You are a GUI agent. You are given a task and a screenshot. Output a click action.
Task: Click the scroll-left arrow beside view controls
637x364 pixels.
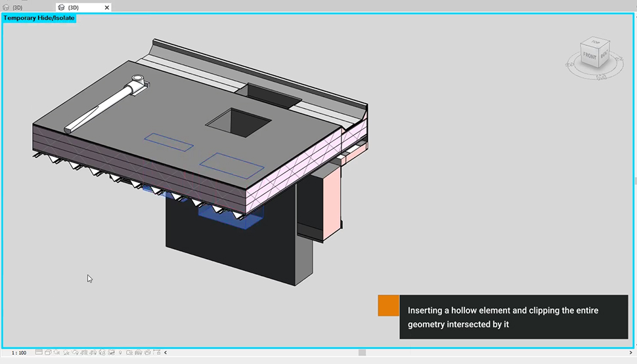click(165, 353)
